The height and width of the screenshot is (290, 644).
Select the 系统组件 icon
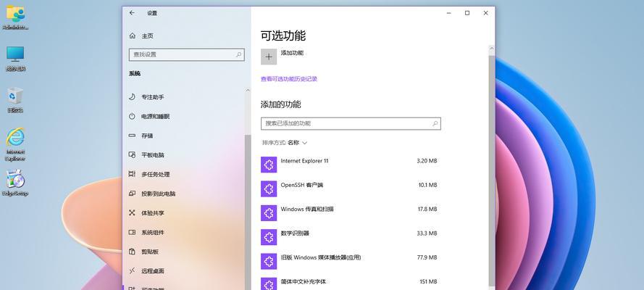point(132,232)
